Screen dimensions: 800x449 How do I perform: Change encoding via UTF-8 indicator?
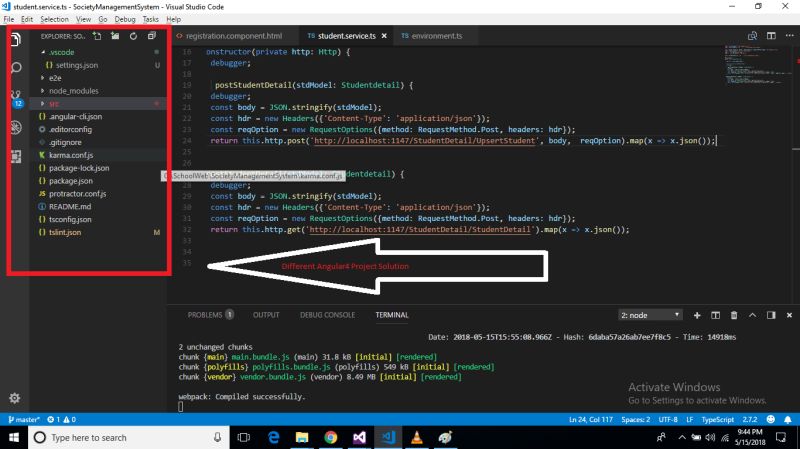[668, 419]
